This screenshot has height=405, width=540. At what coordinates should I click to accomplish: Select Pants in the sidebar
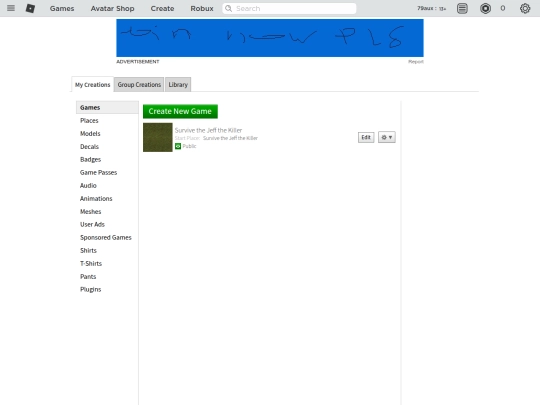[88, 277]
